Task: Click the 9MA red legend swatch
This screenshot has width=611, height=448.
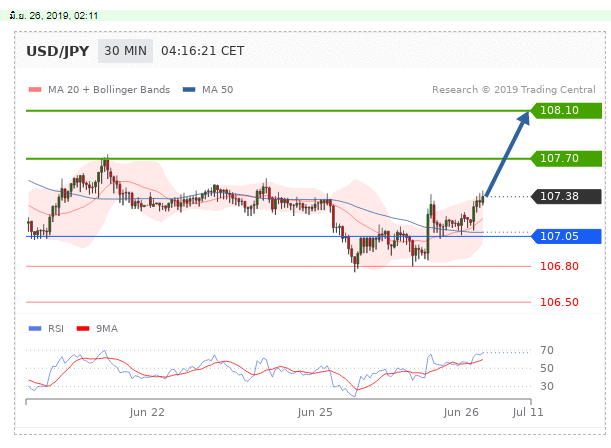Action: [83, 328]
